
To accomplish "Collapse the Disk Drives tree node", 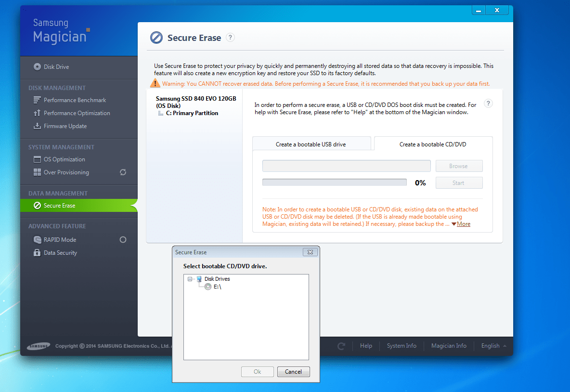I will (190, 279).
